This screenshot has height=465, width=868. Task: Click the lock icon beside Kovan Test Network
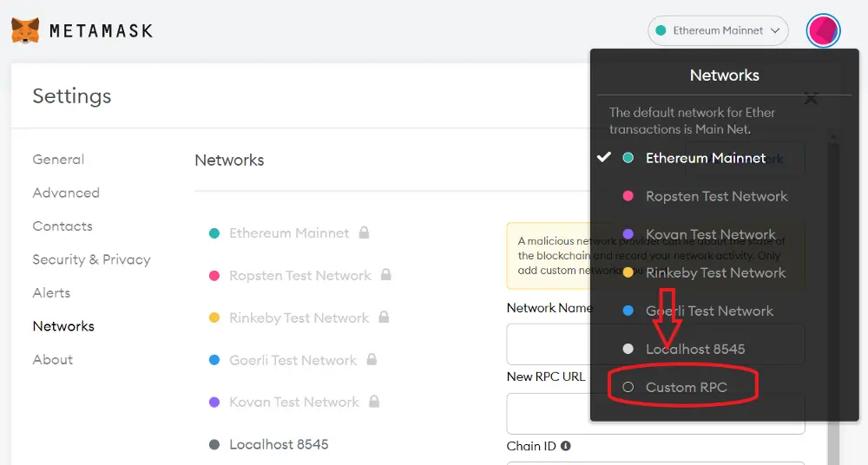pyautogui.click(x=374, y=402)
